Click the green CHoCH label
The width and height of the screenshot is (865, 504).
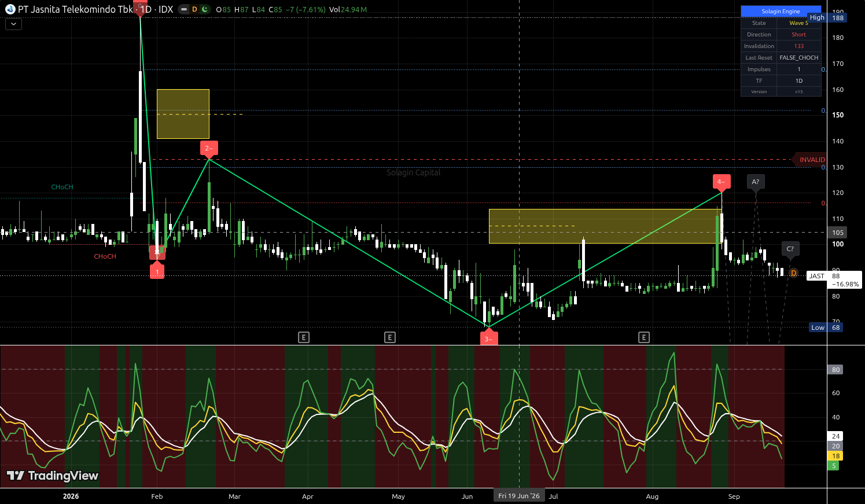(x=62, y=187)
